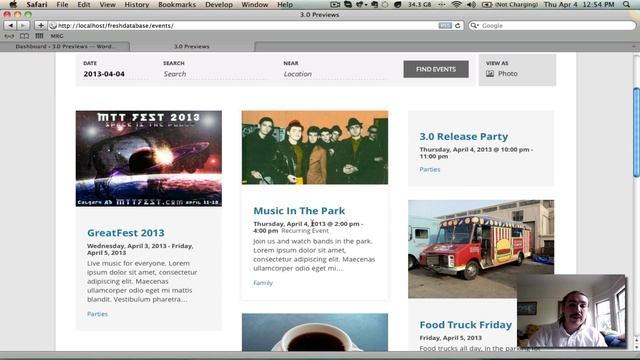Reload the page with the refresh icon
640x360 pixels.
(x=458, y=25)
